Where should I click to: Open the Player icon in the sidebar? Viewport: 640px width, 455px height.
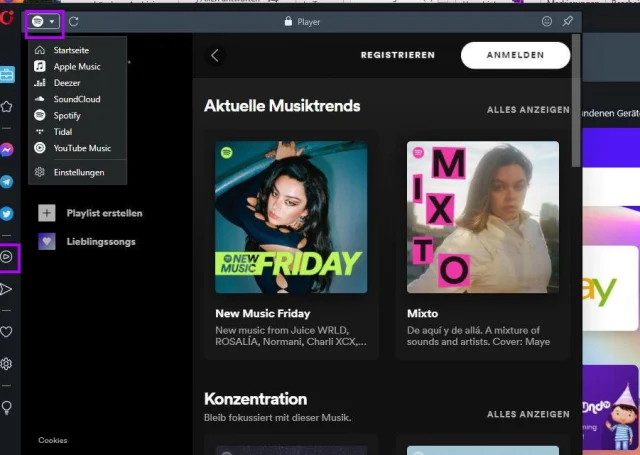click(7, 257)
